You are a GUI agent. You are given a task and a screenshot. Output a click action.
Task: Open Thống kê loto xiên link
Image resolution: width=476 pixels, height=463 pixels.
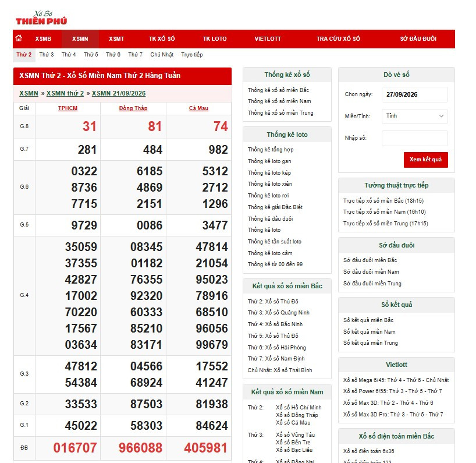(270, 184)
